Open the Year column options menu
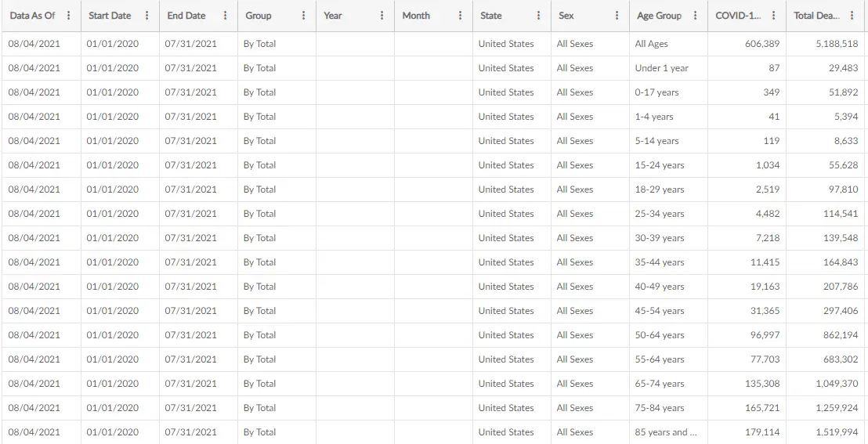The height and width of the screenshot is (444, 868). coord(382,16)
